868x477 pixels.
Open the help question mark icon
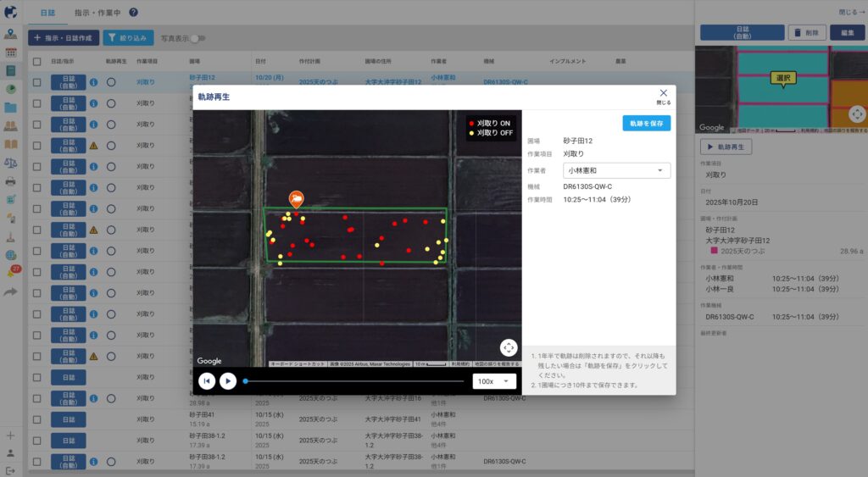134,13
